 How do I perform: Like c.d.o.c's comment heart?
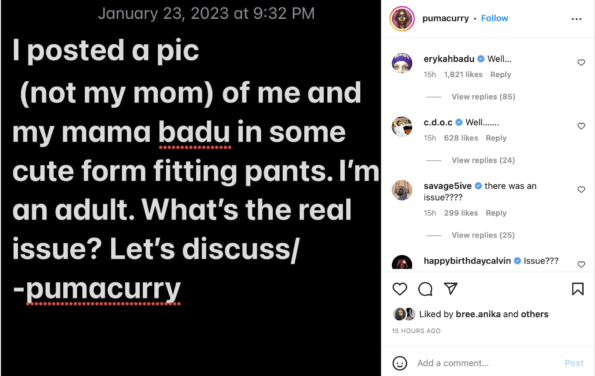tap(581, 126)
